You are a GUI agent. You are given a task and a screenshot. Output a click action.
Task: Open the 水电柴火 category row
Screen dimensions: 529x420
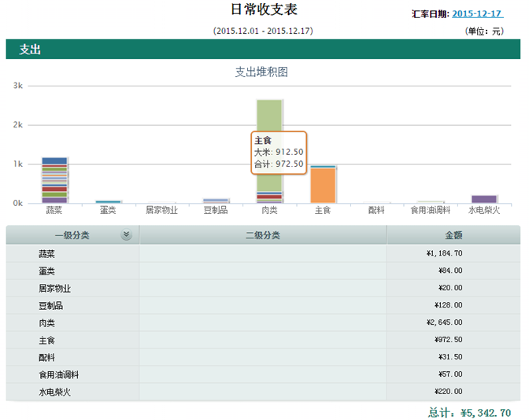[263, 392]
